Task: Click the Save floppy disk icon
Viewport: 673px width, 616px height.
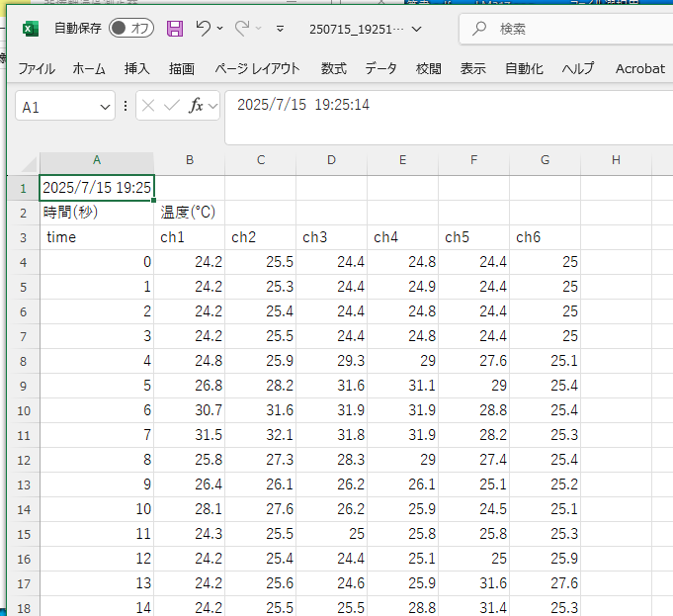Action: tap(175, 29)
